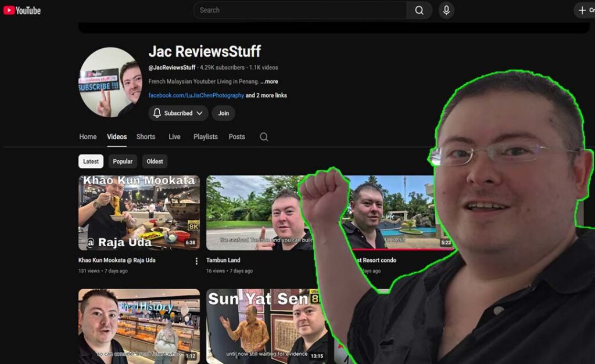Click the search magnifier button
The image size is (595, 364).
click(419, 10)
